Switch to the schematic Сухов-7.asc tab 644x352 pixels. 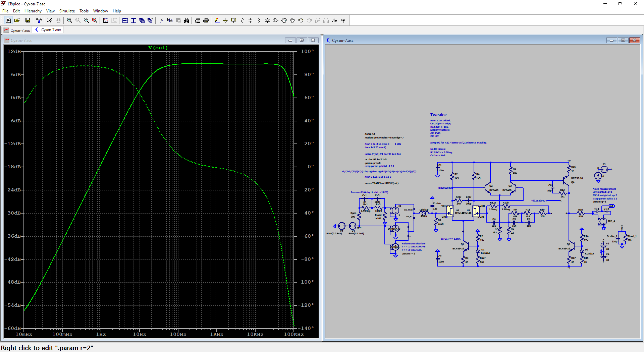(49, 30)
